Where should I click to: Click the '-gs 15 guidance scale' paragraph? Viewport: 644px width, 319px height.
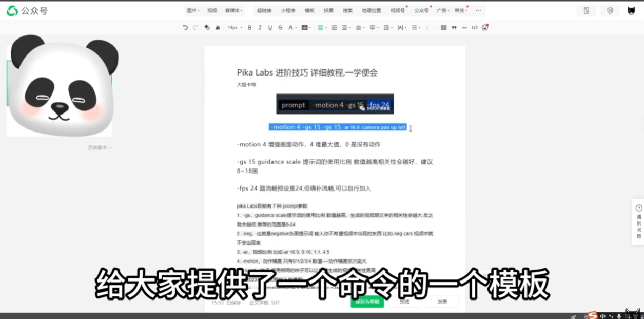(335, 166)
